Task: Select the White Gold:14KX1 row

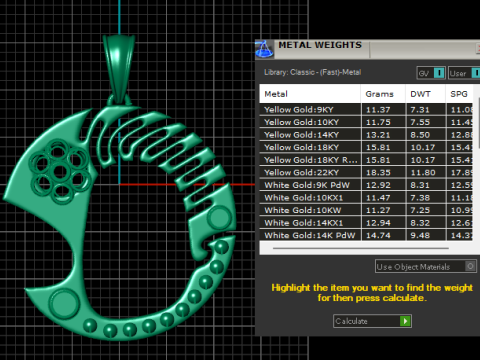Action: click(366, 223)
